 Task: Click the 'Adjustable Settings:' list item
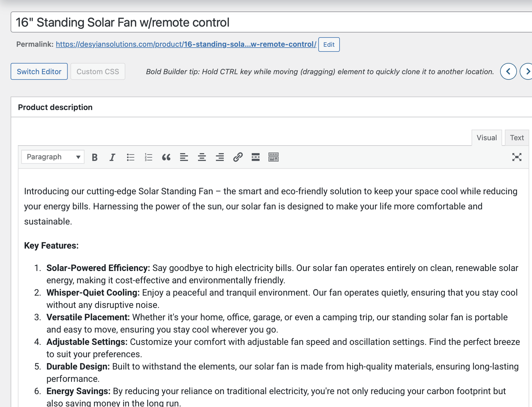(283, 348)
